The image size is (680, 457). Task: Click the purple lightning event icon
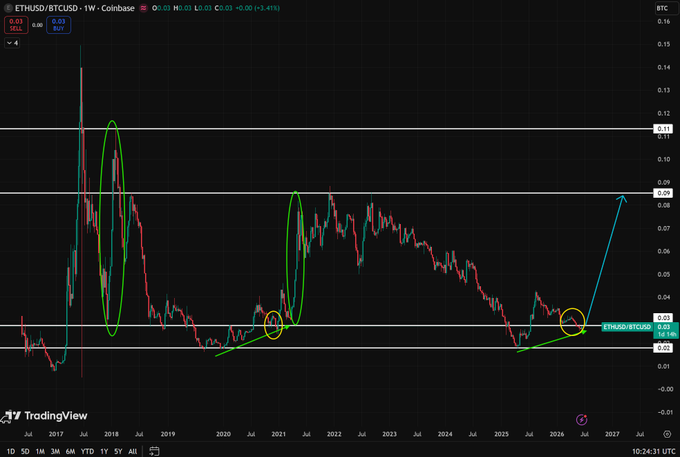pos(581,420)
